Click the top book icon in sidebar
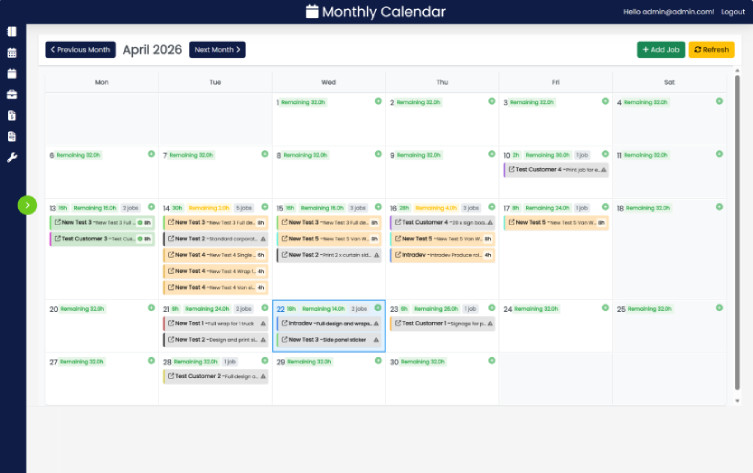753x473 pixels. [x=12, y=32]
